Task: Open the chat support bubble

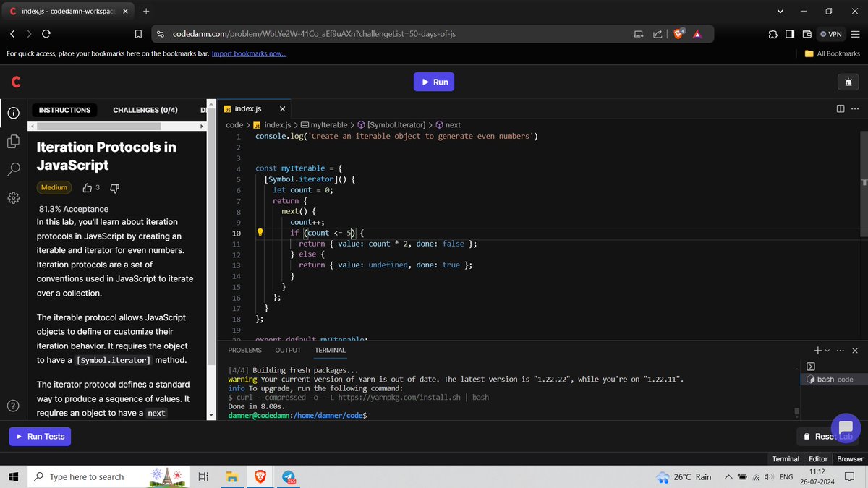Action: coord(846,427)
